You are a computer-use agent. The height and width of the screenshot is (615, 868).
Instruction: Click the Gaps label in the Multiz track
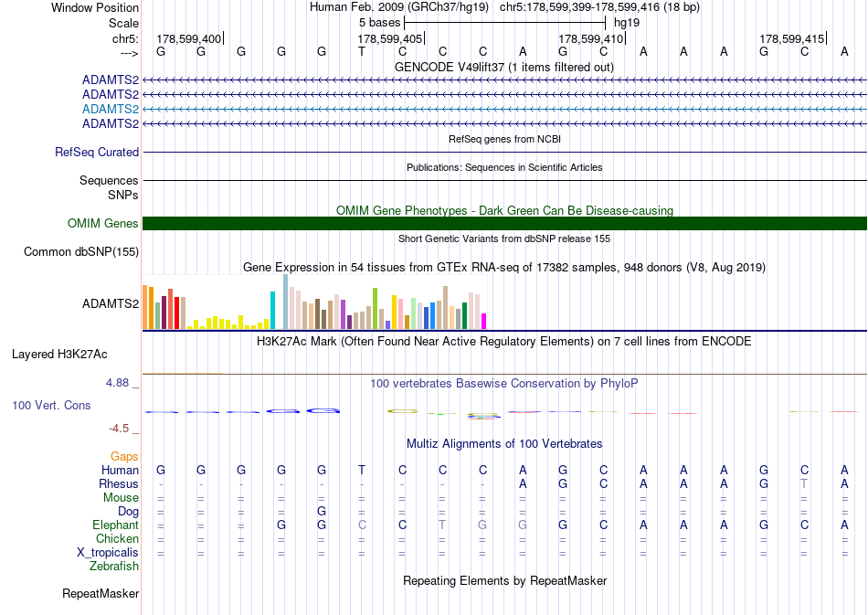point(124,456)
